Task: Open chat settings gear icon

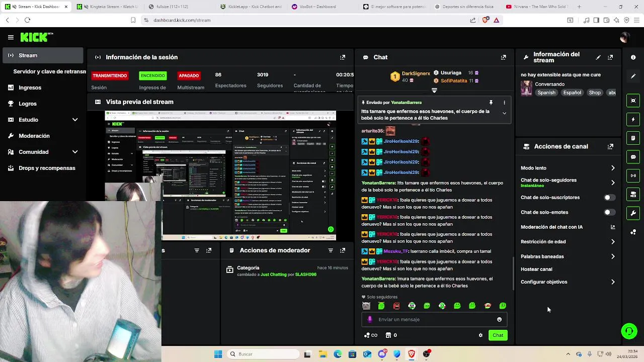Action: tap(480, 335)
